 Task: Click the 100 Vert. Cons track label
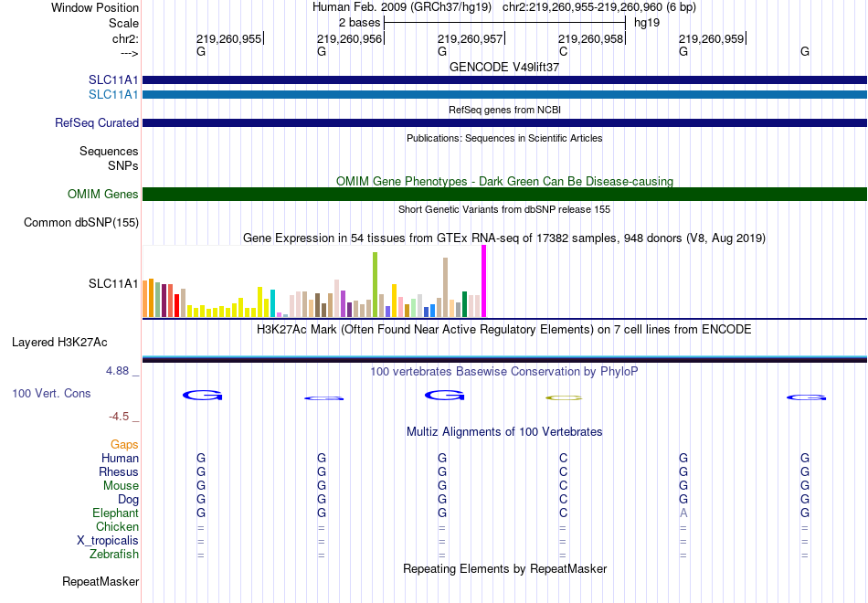(51, 393)
